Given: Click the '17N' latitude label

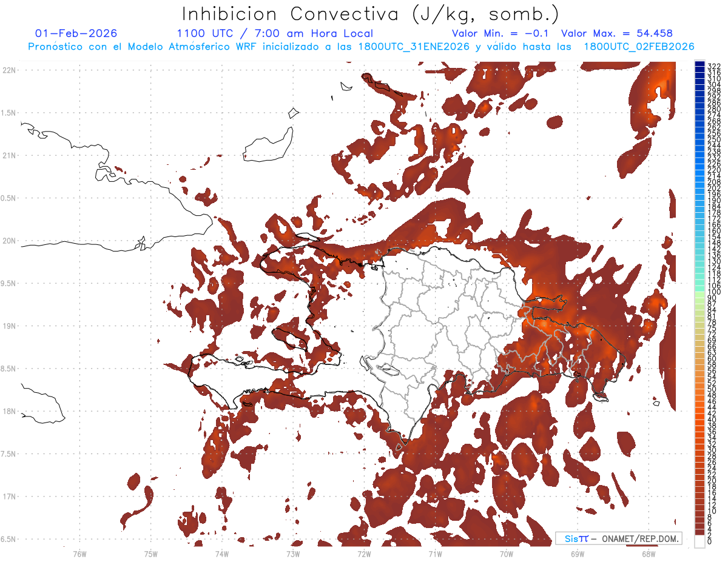Looking at the screenshot, I should click(x=9, y=496).
